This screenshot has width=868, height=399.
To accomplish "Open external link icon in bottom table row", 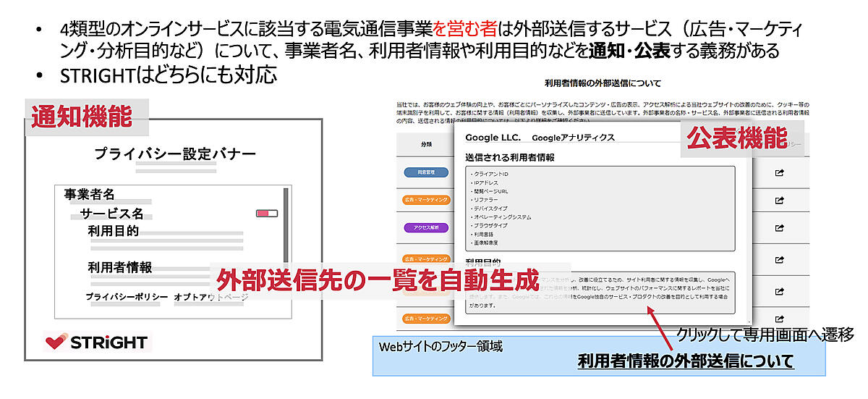I will (x=779, y=319).
